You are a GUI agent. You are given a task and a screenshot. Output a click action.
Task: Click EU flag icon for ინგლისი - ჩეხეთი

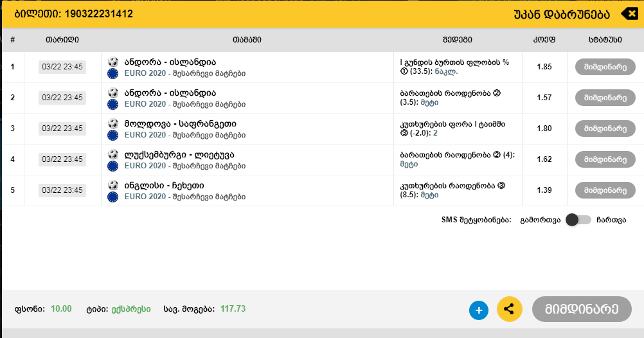tap(112, 197)
